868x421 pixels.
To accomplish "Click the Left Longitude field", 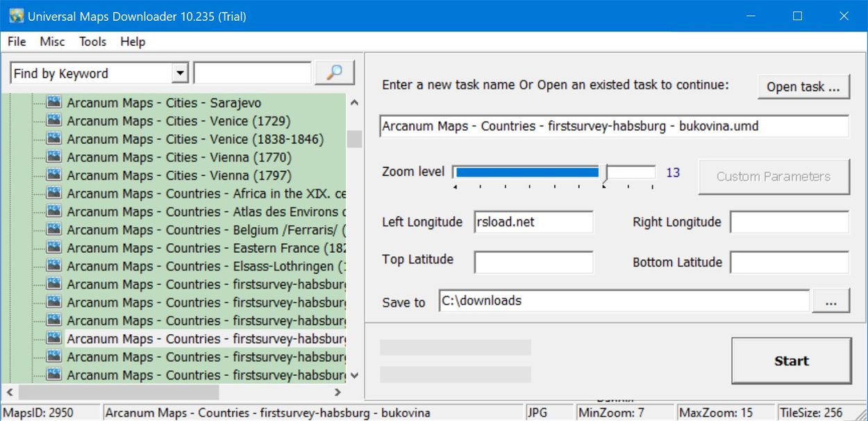I will click(533, 222).
